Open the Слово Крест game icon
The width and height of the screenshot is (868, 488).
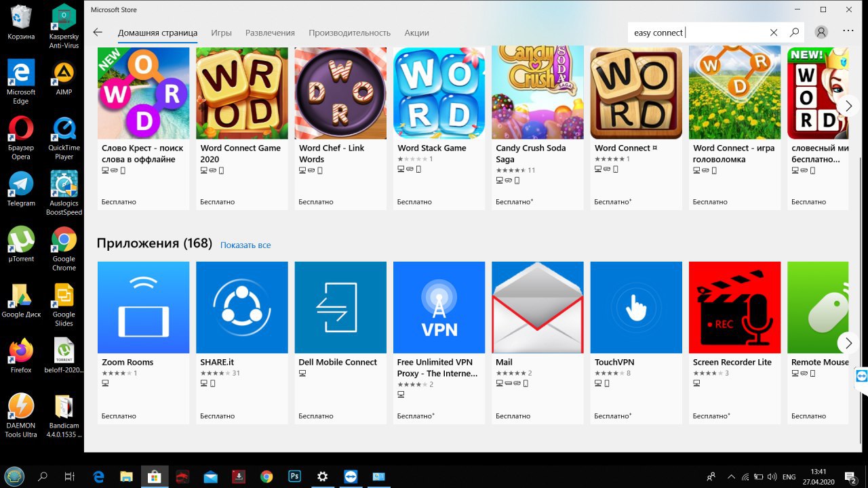(143, 93)
